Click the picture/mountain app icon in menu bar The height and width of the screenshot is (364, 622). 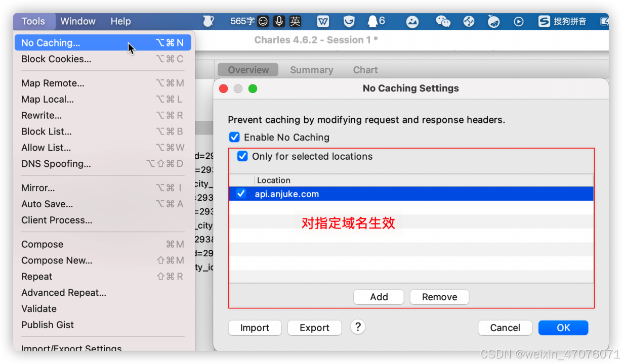click(x=413, y=21)
